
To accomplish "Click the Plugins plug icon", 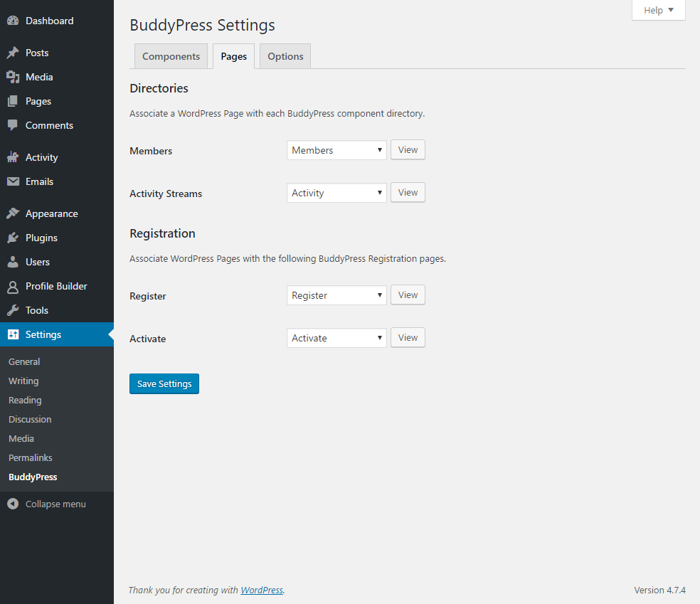I will coord(13,238).
